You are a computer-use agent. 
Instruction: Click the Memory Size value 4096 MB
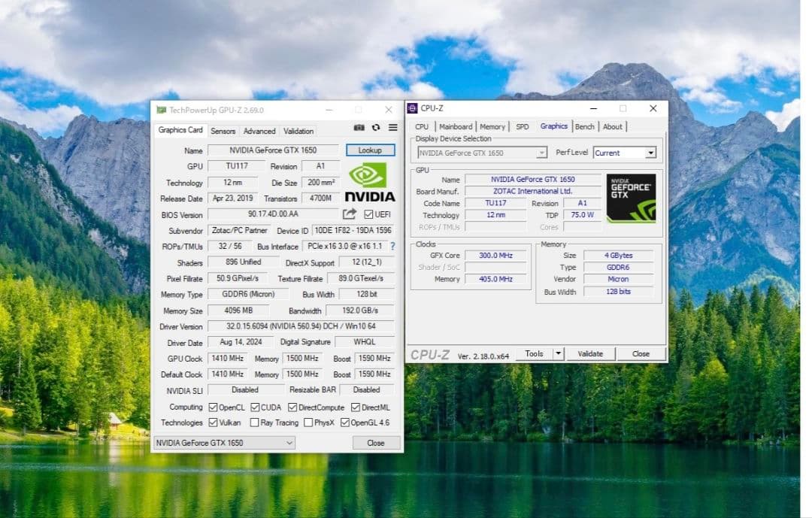pos(238,310)
